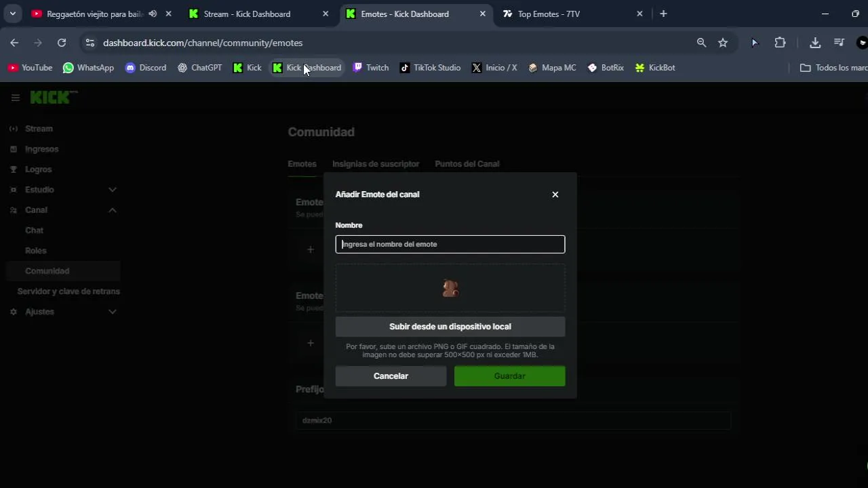Open the Chrome extensions puzzle icon

(x=780, y=43)
